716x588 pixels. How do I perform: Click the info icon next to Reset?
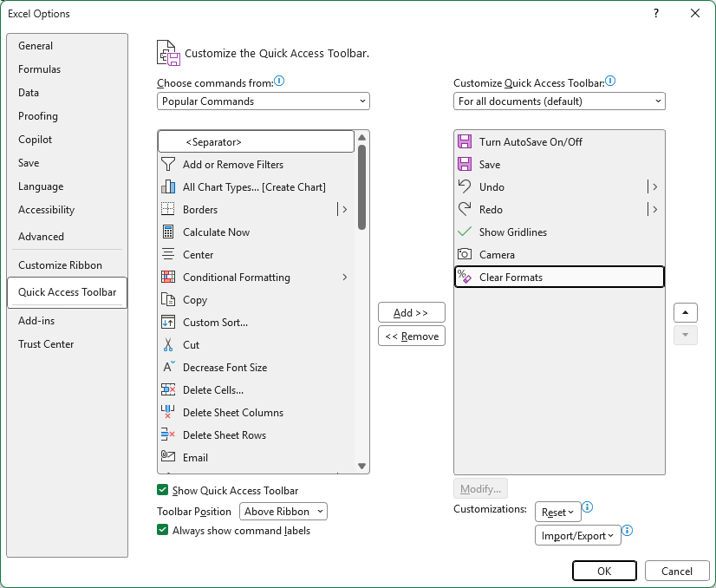pos(588,507)
